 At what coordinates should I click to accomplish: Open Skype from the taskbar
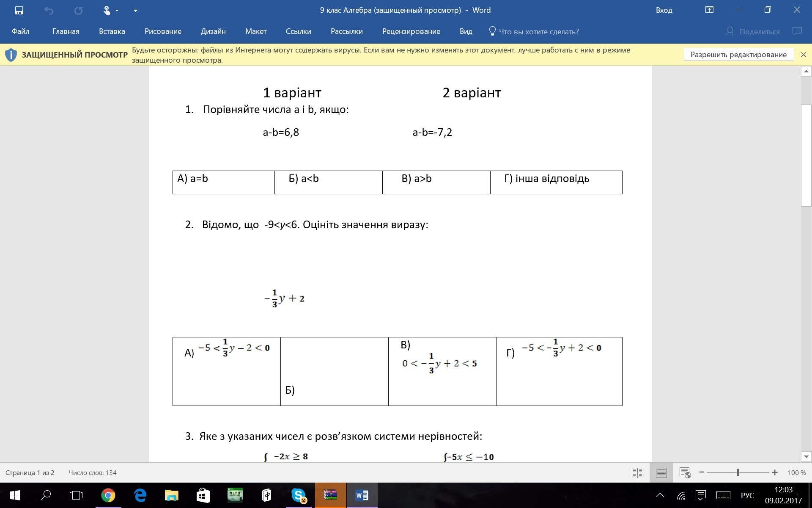299,495
